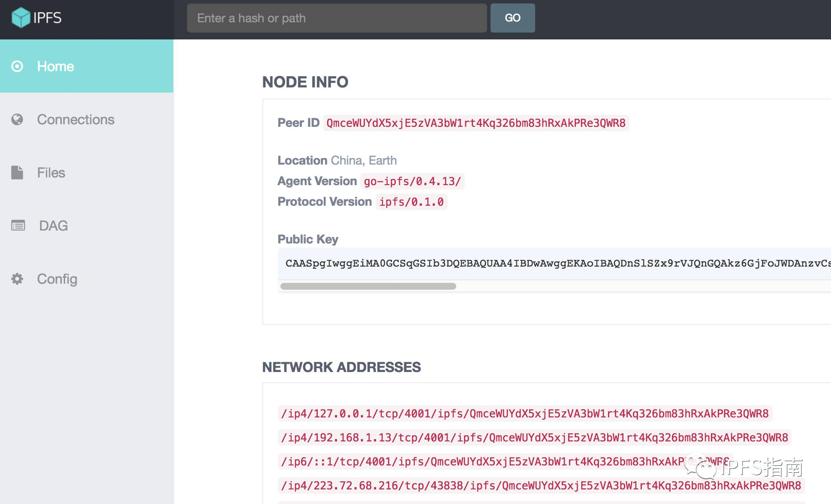The height and width of the screenshot is (504, 831).
Task: Go to the DAG section
Action: (x=87, y=226)
